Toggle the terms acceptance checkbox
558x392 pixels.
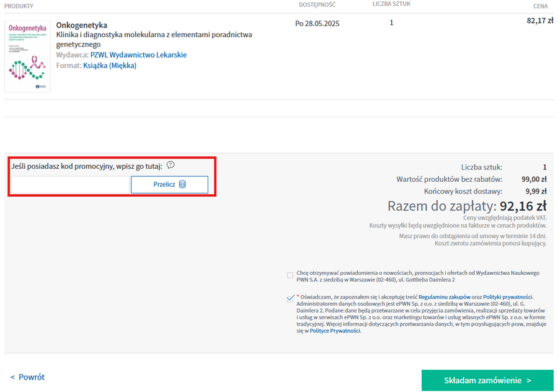click(x=290, y=298)
